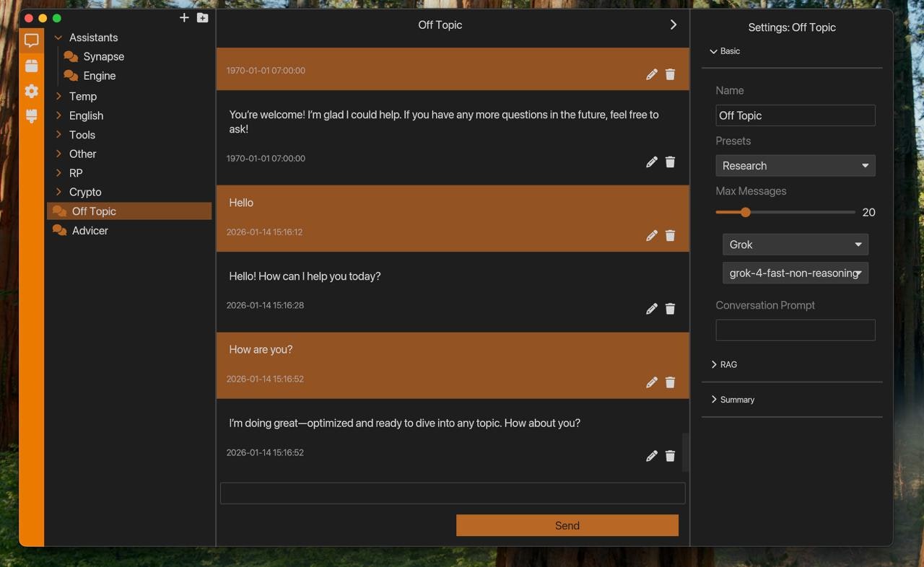The image size is (924, 567).
Task: Delete the 1970 timestamped message via trash icon
Action: tap(670, 73)
